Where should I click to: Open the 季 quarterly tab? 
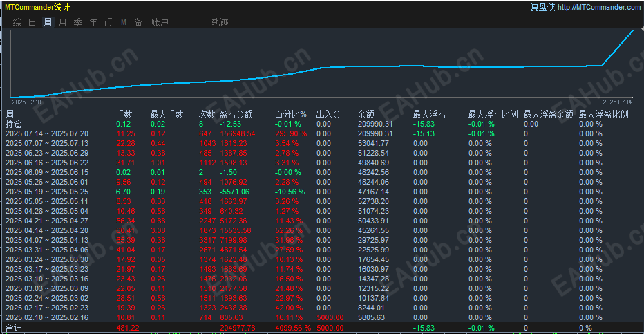(77, 22)
